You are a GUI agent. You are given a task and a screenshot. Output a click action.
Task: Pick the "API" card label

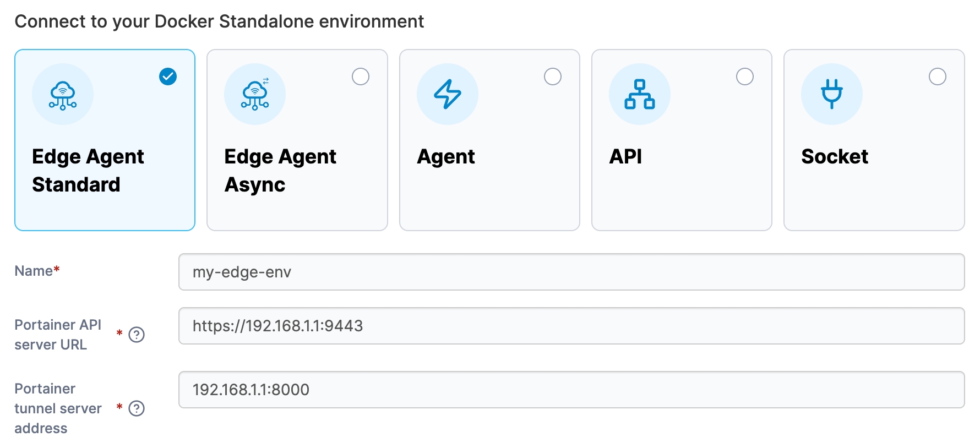tap(625, 157)
